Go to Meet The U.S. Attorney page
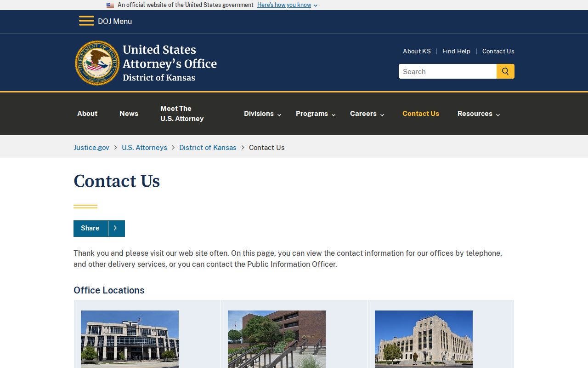 [x=182, y=114]
